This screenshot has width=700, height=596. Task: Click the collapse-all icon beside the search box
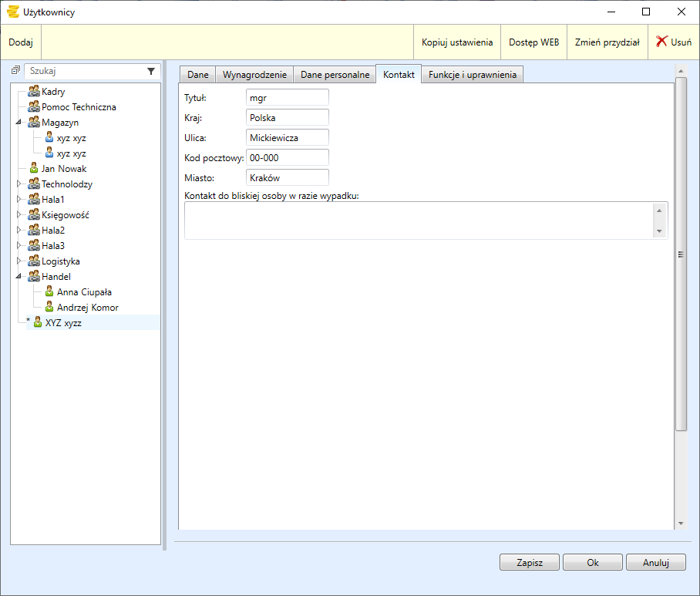point(15,71)
